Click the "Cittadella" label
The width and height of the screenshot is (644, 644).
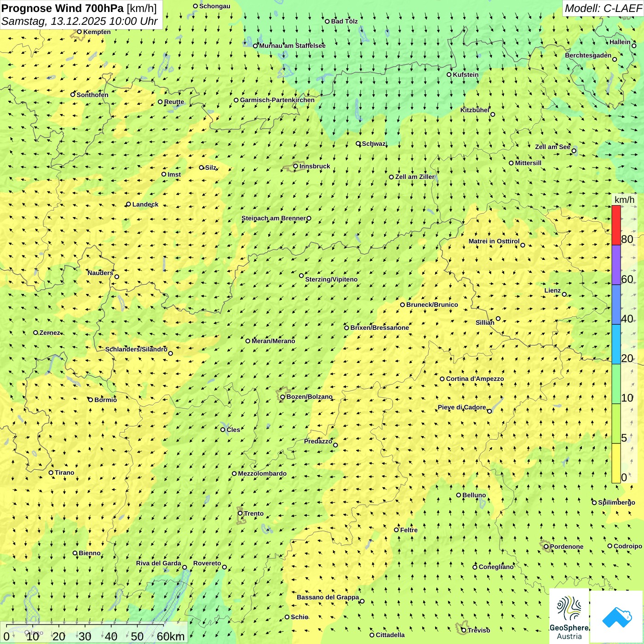[390, 635]
